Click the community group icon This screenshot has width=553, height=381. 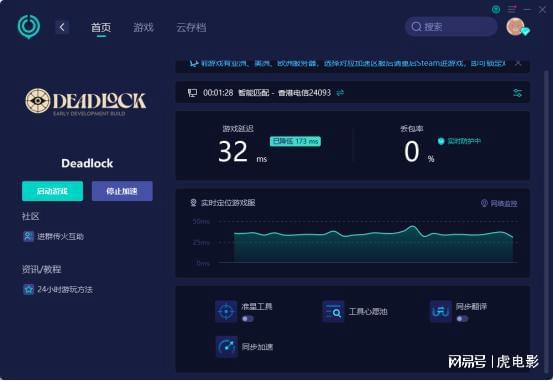click(28, 236)
